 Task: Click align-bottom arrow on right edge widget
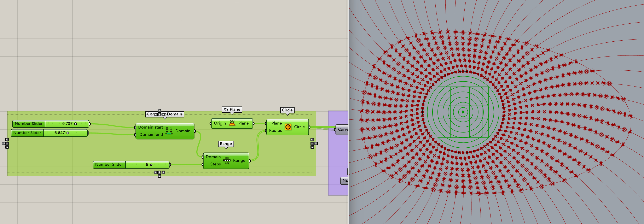pyautogui.click(x=312, y=147)
